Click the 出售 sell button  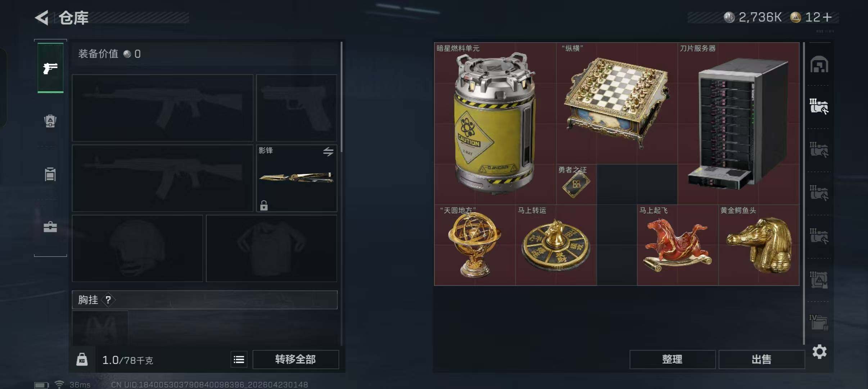point(761,359)
